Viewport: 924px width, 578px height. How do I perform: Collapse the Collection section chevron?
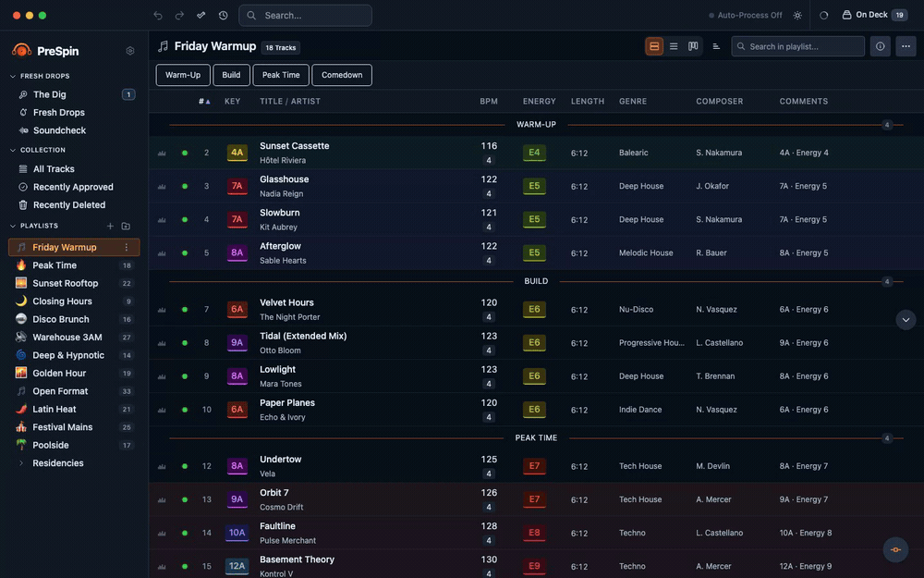13,151
